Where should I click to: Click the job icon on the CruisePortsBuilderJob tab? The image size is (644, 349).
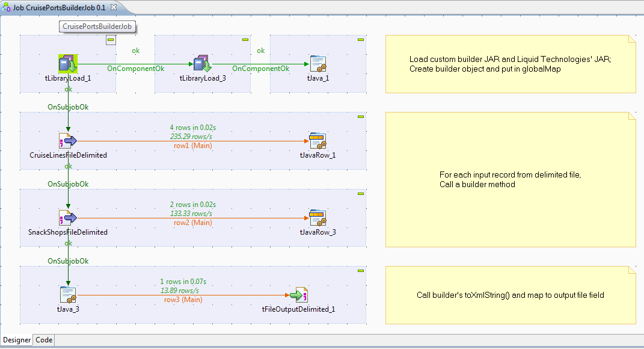coord(6,5)
